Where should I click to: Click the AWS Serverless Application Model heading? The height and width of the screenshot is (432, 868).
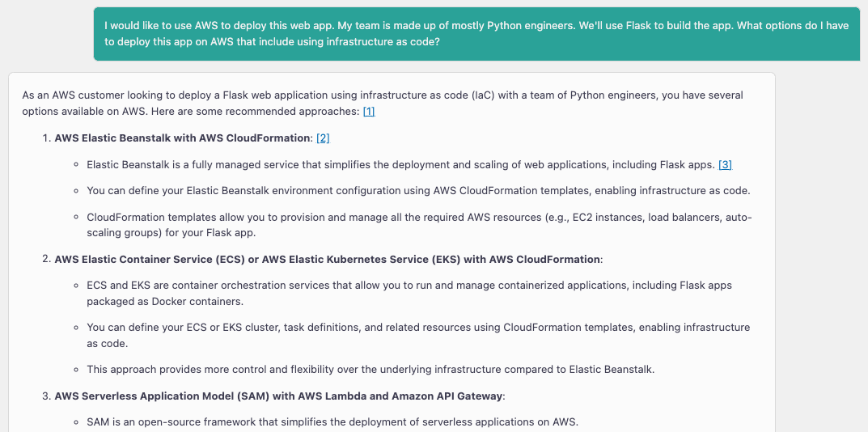click(279, 396)
